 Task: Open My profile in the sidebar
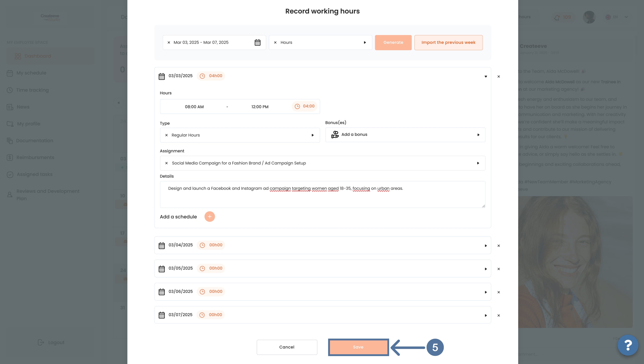click(23, 124)
